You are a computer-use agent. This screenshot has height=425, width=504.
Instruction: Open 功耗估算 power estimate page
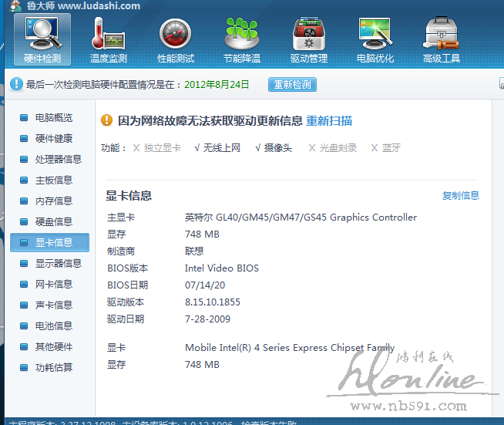tap(53, 368)
